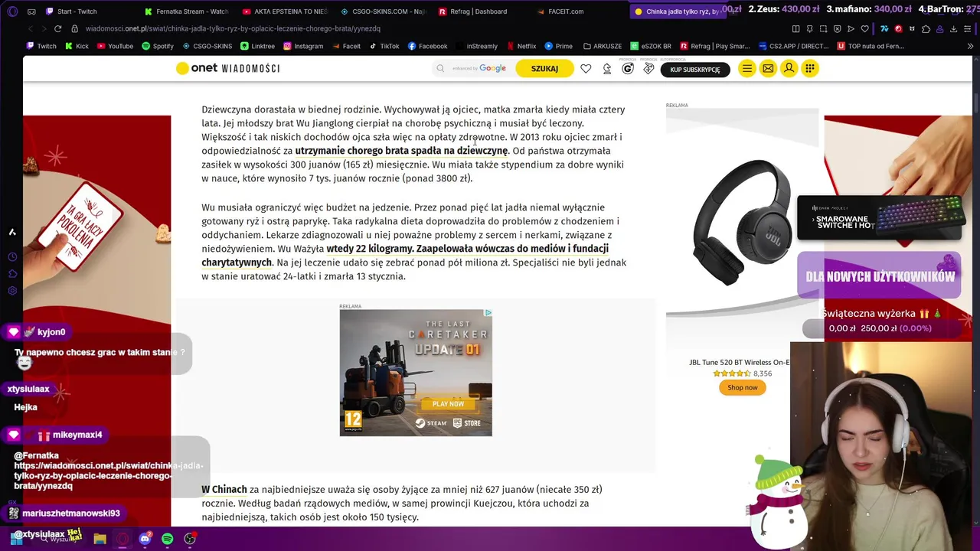Open the Spotify bookmark
Screen dimensions: 980x551
coord(158,46)
